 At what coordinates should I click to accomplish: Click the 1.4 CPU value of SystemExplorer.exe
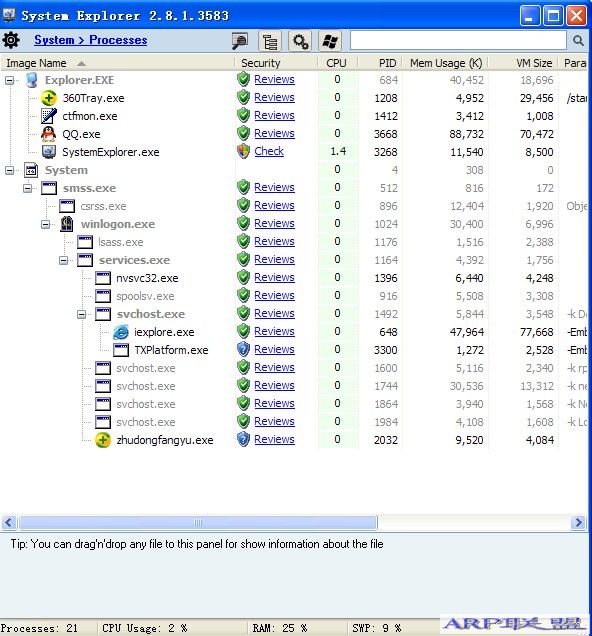pyautogui.click(x=338, y=152)
